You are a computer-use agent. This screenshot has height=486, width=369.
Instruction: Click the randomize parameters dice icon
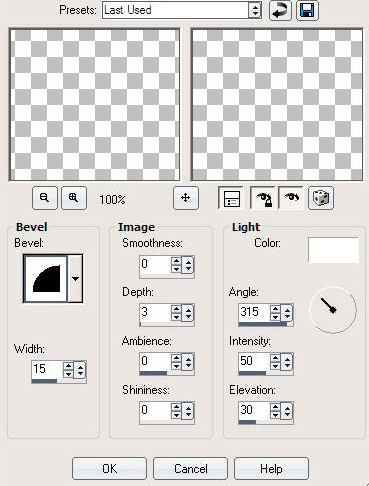(321, 198)
